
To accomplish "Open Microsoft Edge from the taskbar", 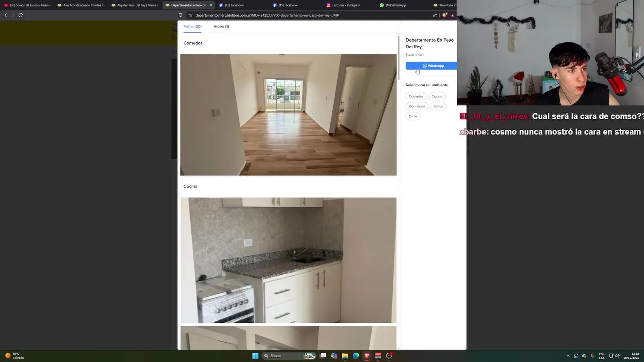I will coord(356,356).
